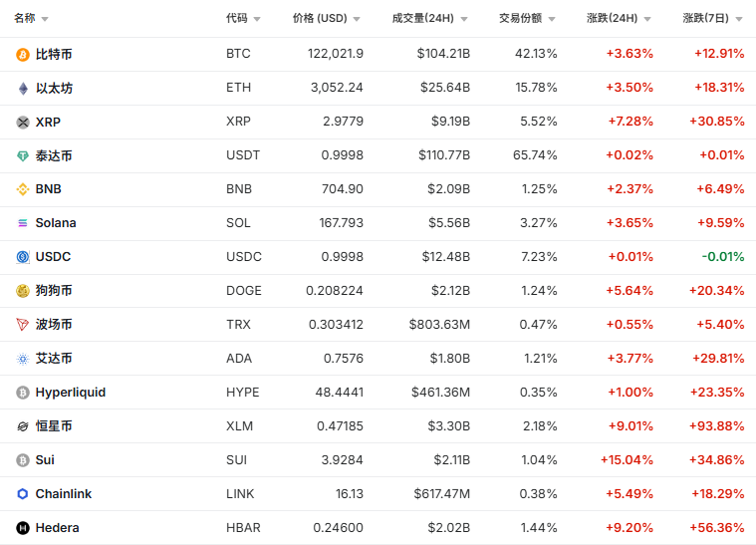The height and width of the screenshot is (545, 756).
Task: Click the Solana logo icon
Action: (23, 223)
